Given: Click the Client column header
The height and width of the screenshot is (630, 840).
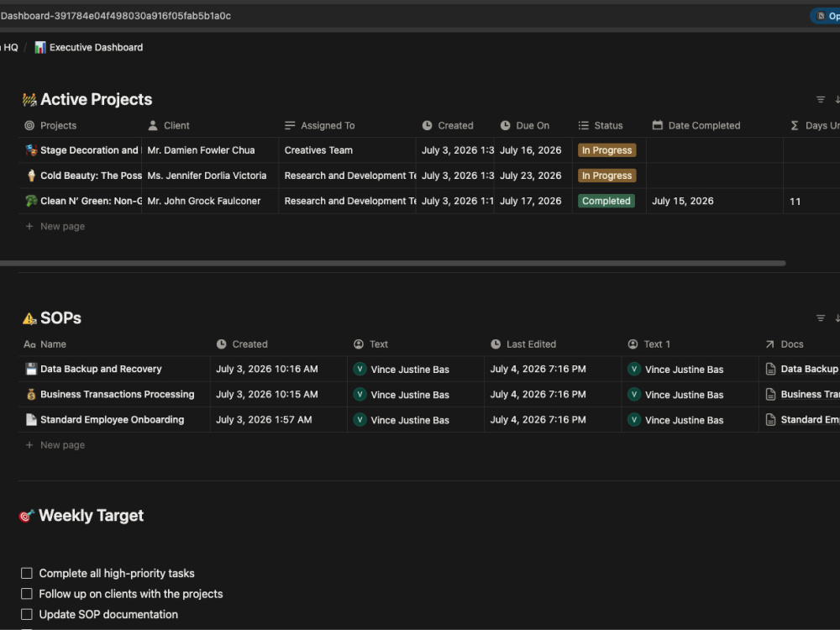Looking at the screenshot, I should (x=169, y=125).
